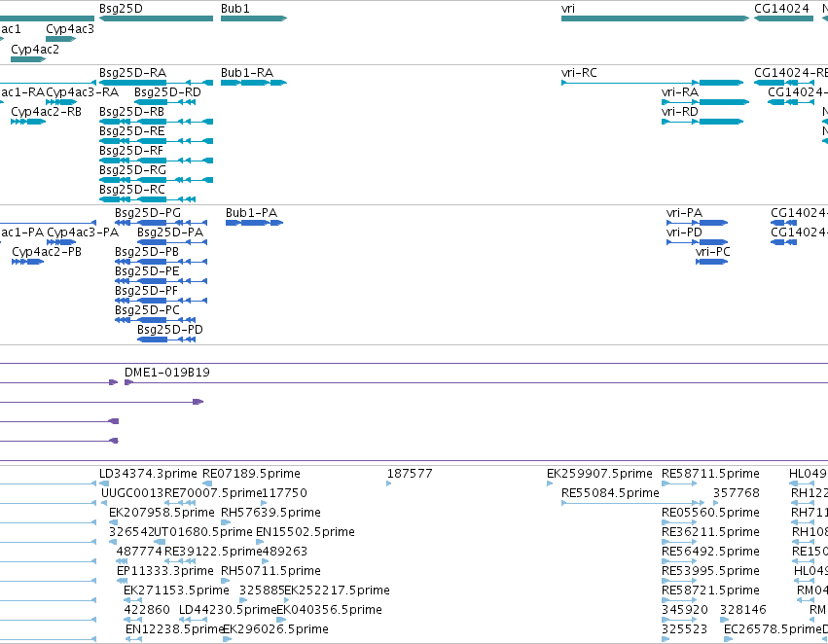Click the Cyp4ac2 gene label
Screen dimensions: 828x644
pos(35,49)
